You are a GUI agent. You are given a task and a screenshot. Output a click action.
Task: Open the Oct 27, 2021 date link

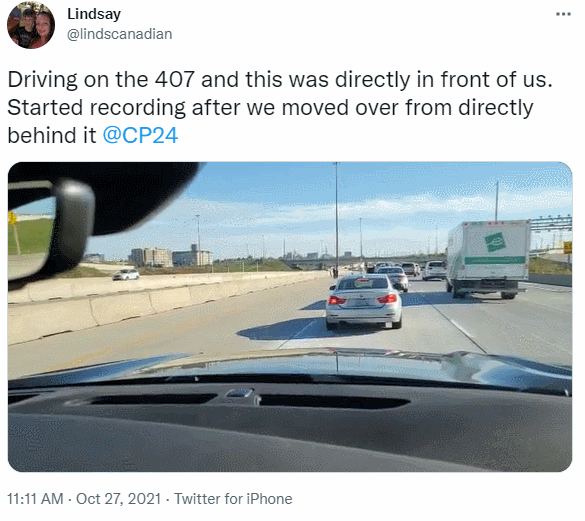119,499
